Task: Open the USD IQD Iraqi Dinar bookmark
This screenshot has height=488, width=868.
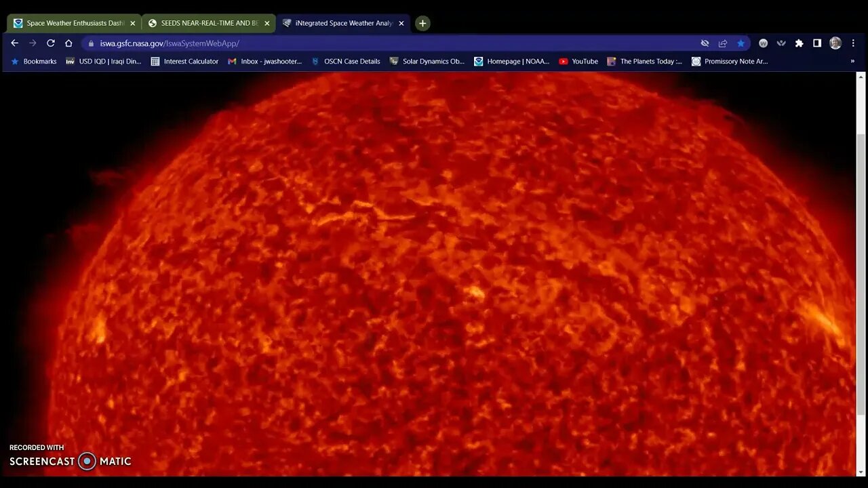Action: click(104, 61)
